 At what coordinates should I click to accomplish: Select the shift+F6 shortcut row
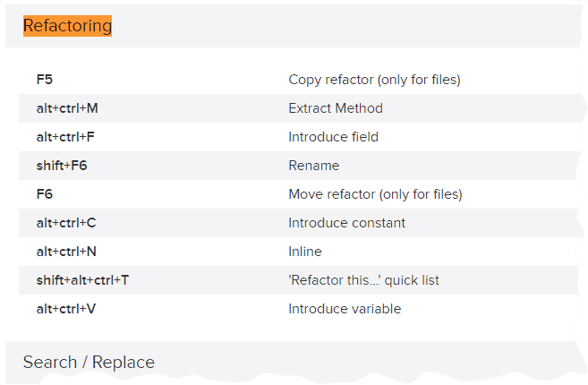click(x=300, y=166)
